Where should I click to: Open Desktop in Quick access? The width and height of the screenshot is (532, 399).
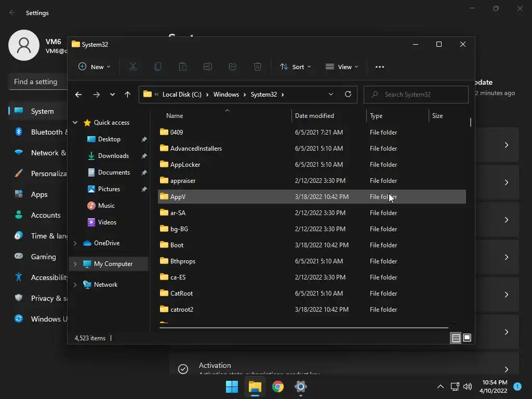(x=109, y=139)
